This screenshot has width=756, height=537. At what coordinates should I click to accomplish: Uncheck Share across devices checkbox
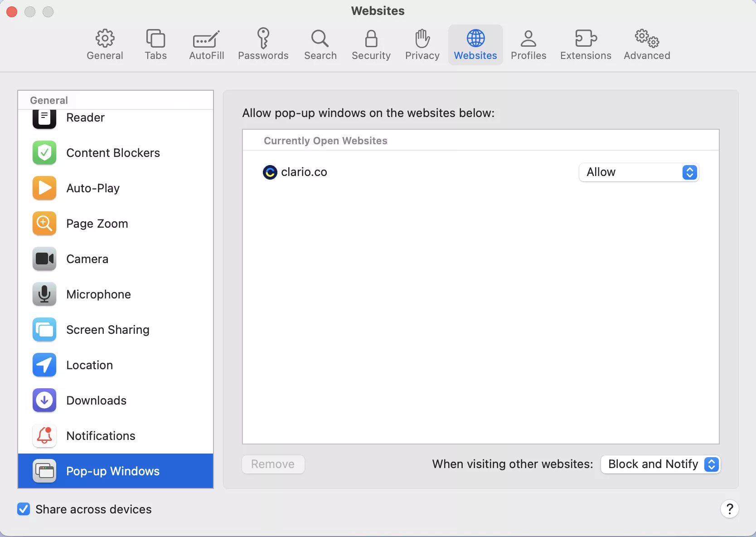[x=24, y=509]
